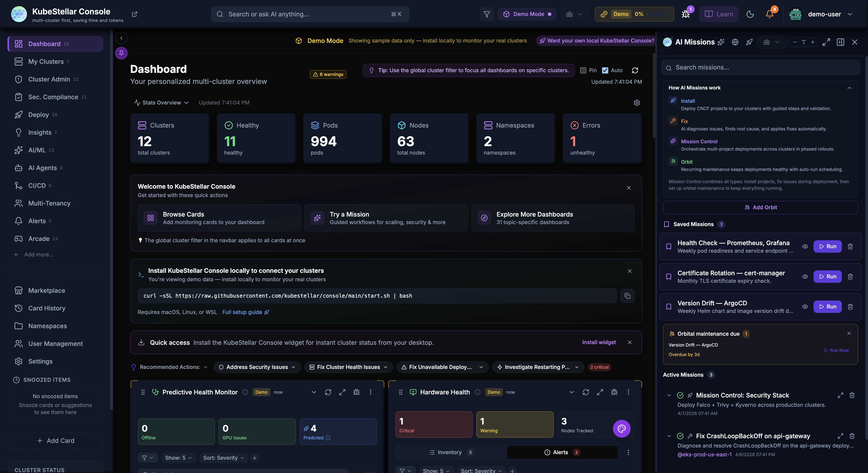
Task: Click the copy install command icon
Action: coord(627,296)
